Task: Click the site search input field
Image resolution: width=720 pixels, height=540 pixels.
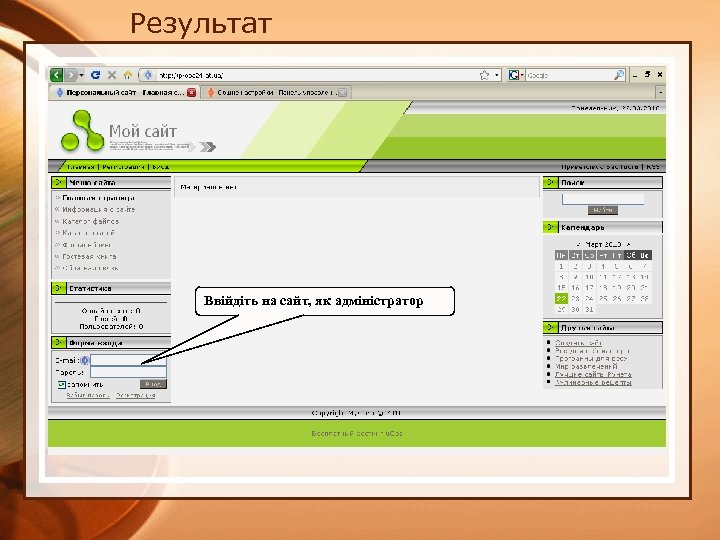Action: coord(603,199)
